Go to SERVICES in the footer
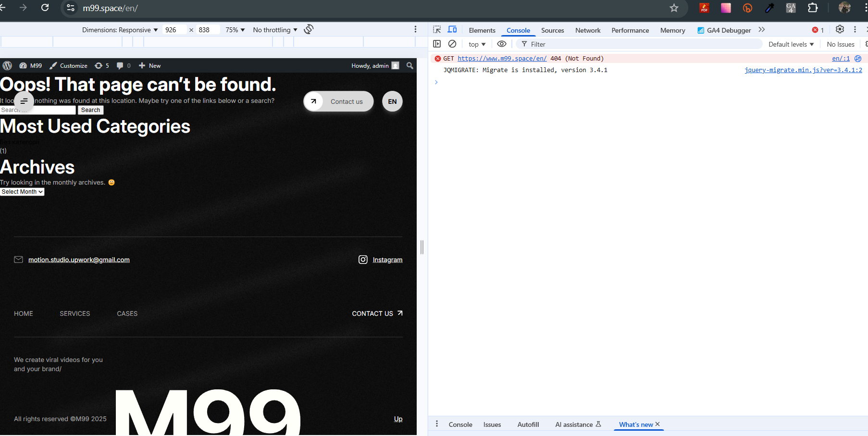The width and height of the screenshot is (868, 436). (75, 313)
